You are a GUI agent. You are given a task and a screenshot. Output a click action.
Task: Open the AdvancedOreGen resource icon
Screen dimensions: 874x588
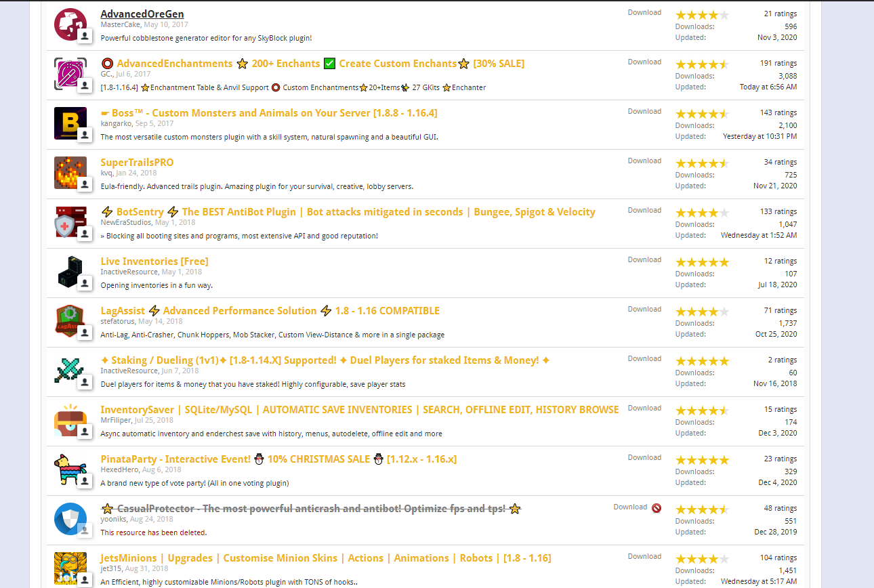pos(70,24)
